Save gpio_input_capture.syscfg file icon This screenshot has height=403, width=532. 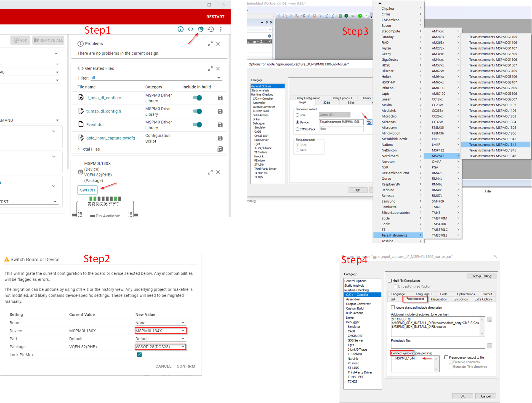[220, 138]
